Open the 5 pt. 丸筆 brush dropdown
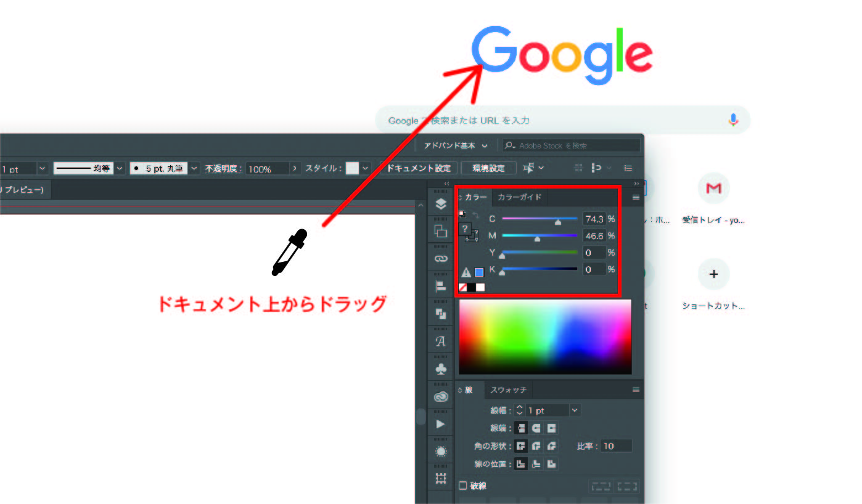 pyautogui.click(x=194, y=168)
